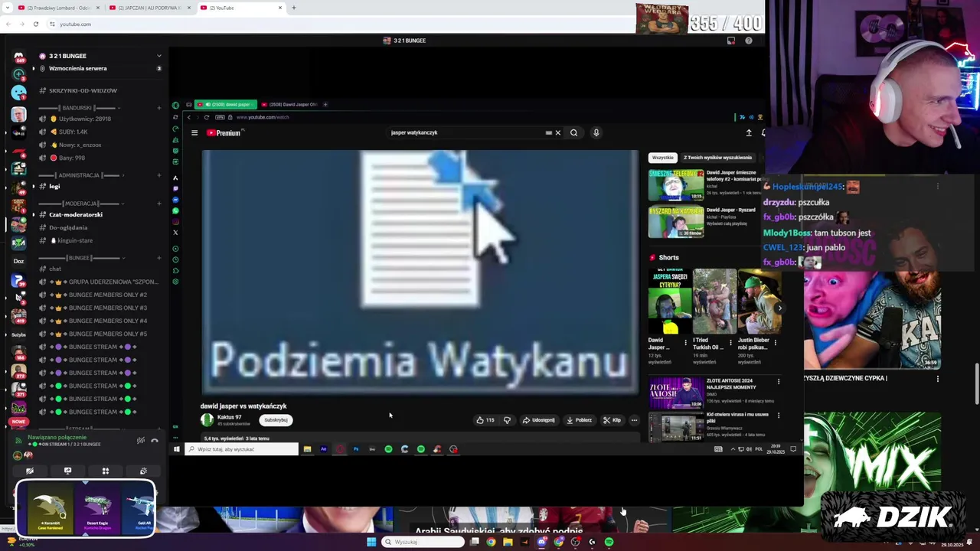Show next Shorts with carousel arrow

(x=779, y=308)
